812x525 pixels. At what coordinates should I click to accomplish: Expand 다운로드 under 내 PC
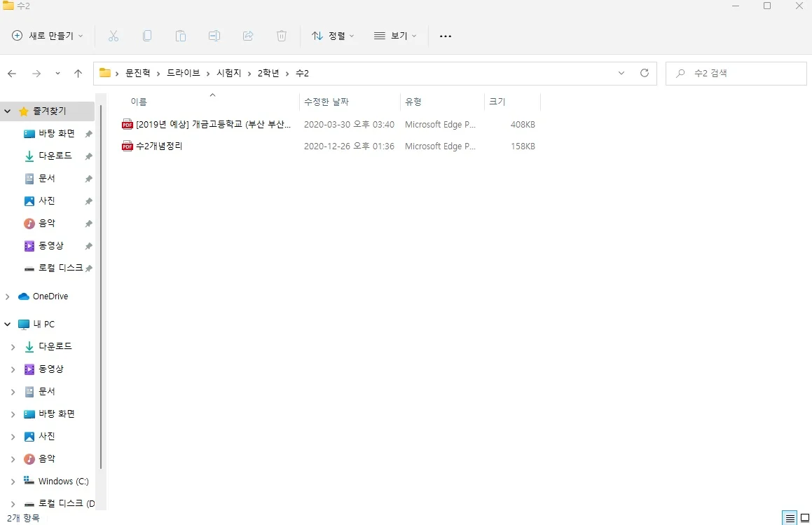pyautogui.click(x=13, y=347)
